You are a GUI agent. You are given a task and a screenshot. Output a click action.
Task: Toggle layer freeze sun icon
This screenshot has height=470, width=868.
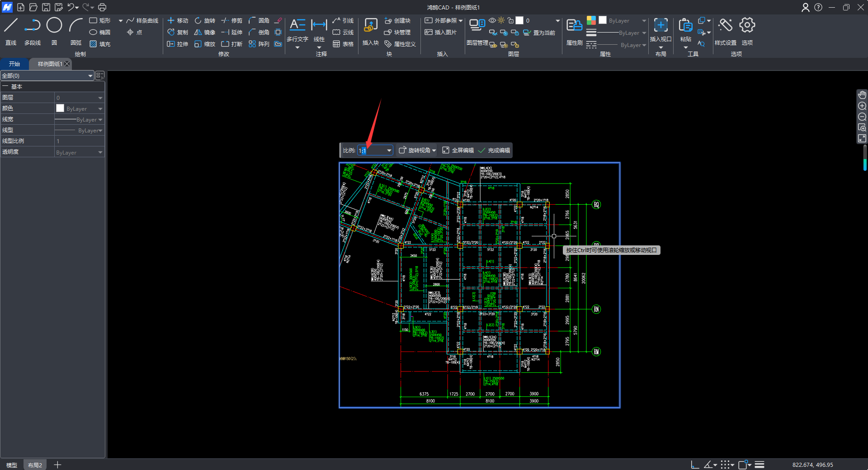pyautogui.click(x=501, y=20)
